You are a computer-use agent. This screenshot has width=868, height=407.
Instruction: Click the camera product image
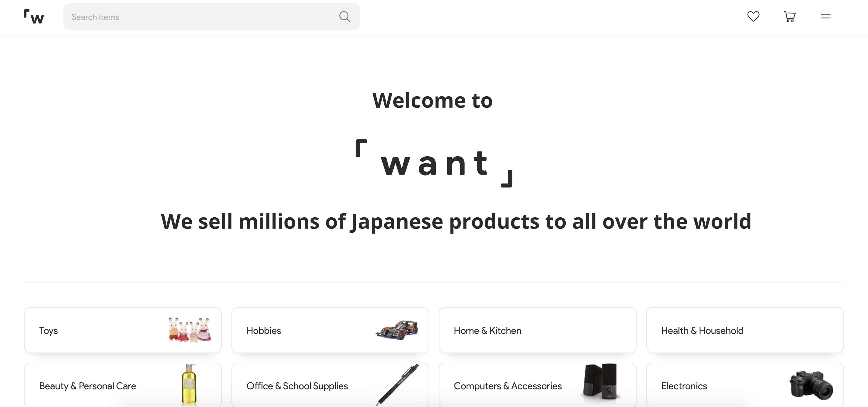tap(811, 385)
